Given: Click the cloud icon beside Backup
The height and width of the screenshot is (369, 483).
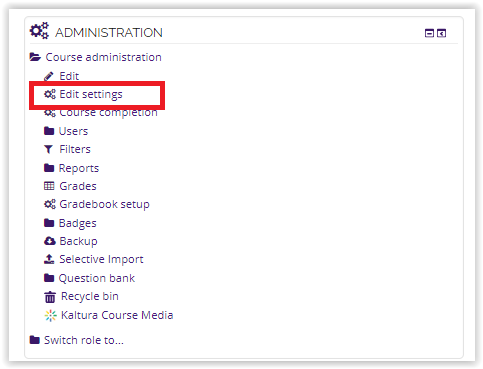Looking at the screenshot, I should 50,241.
